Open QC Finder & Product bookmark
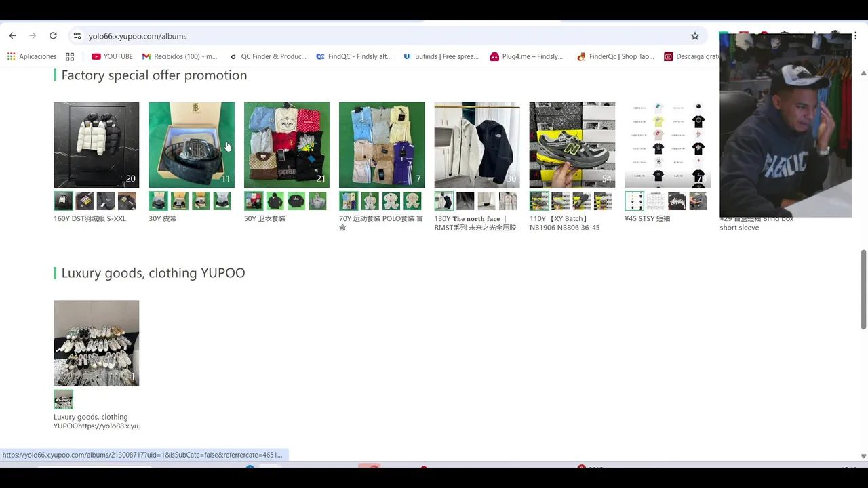The width and height of the screenshot is (868, 488). coord(268,56)
